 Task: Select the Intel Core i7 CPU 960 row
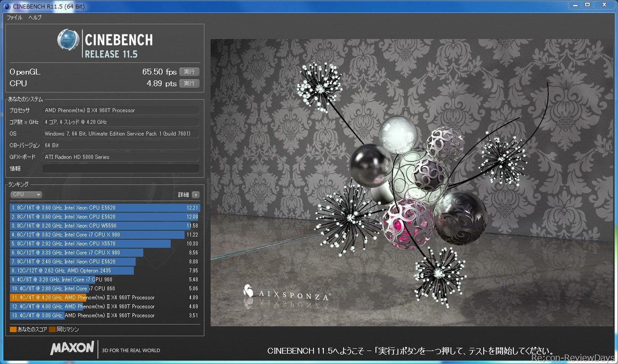coord(105,280)
